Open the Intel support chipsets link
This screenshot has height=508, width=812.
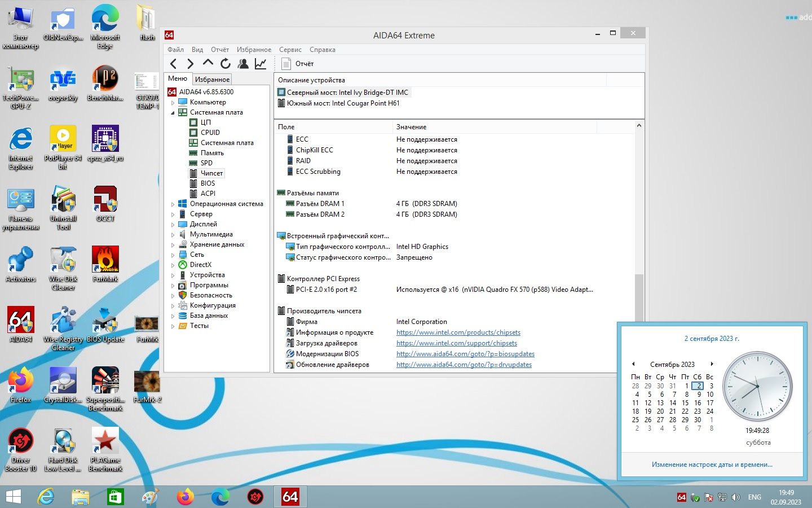[457, 343]
